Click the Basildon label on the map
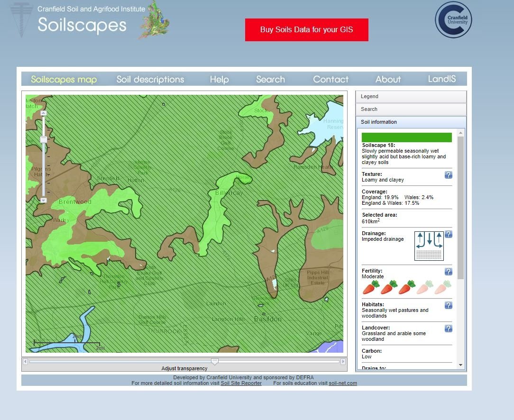Viewport: 514px width, 420px height. coord(268,319)
